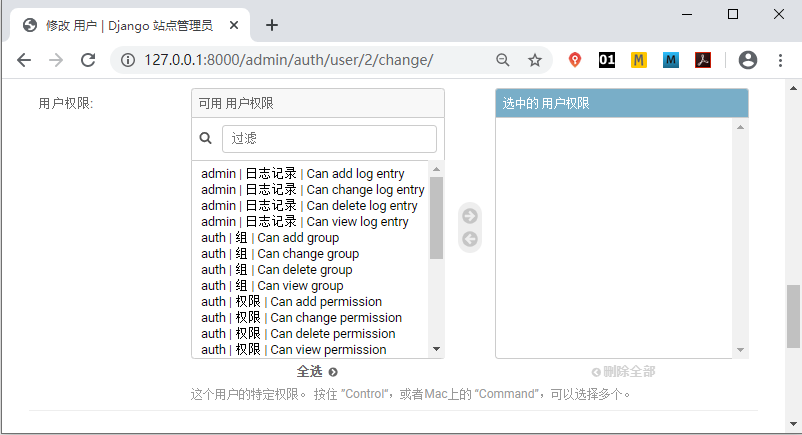Image resolution: width=802 pixels, height=435 pixels.
Task: Select 'Can change log entry' permission
Action: click(310, 189)
